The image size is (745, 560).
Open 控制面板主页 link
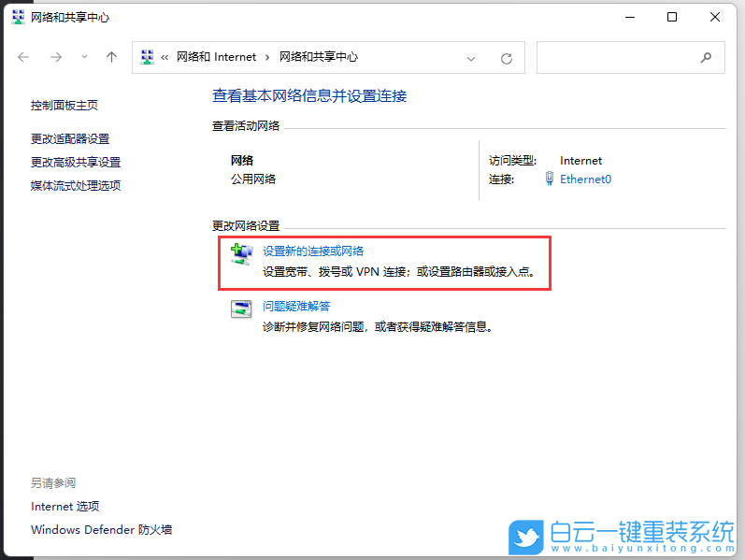tap(64, 105)
